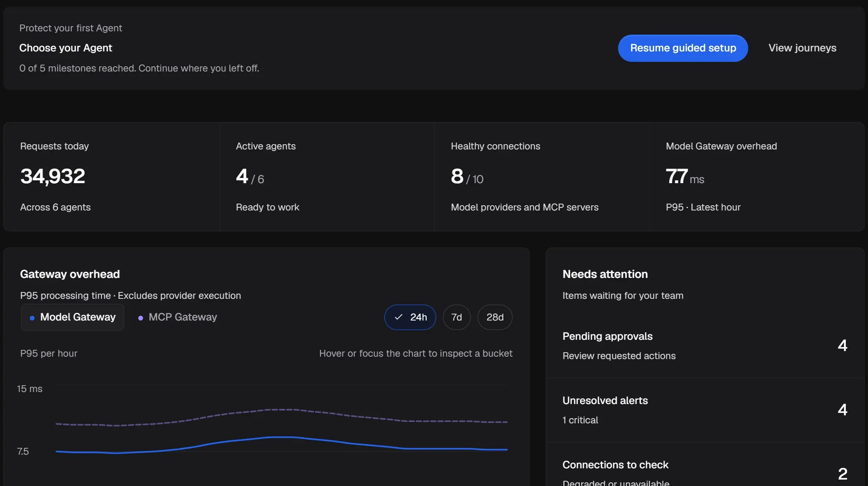Click the Requests today card value 34,932
The image size is (868, 486).
pos(53,176)
